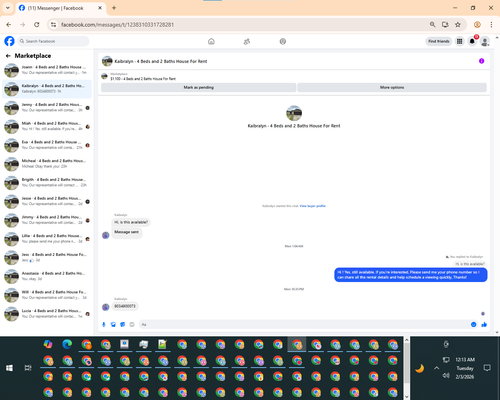500x400 pixels.
Task: Choose a GIF icon in composer
Action: (x=132, y=324)
